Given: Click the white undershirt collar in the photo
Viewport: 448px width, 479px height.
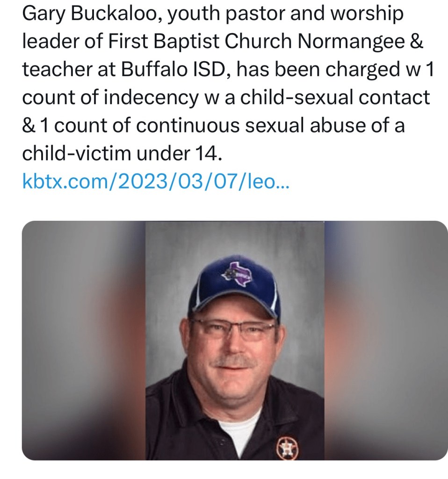Looking at the screenshot, I should (239, 428).
